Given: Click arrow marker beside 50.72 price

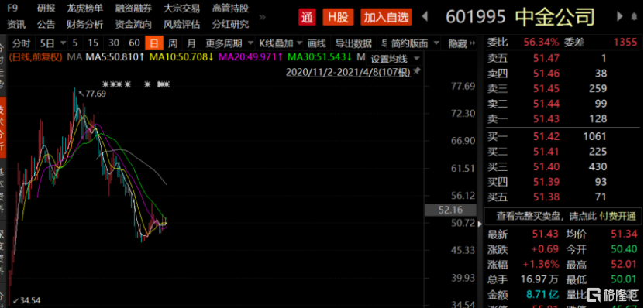Looking at the screenshot, I should [x=479, y=224].
